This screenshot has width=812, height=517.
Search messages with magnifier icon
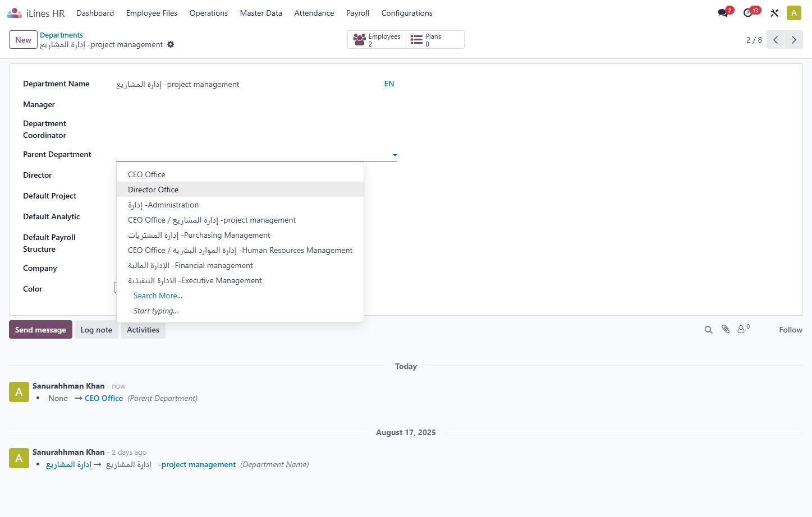tap(709, 330)
